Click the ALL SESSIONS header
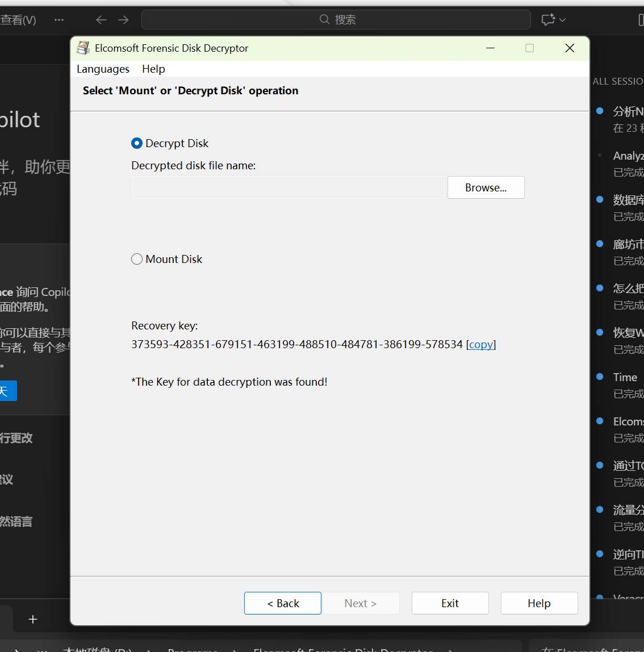The height and width of the screenshot is (652, 644). [x=618, y=82]
